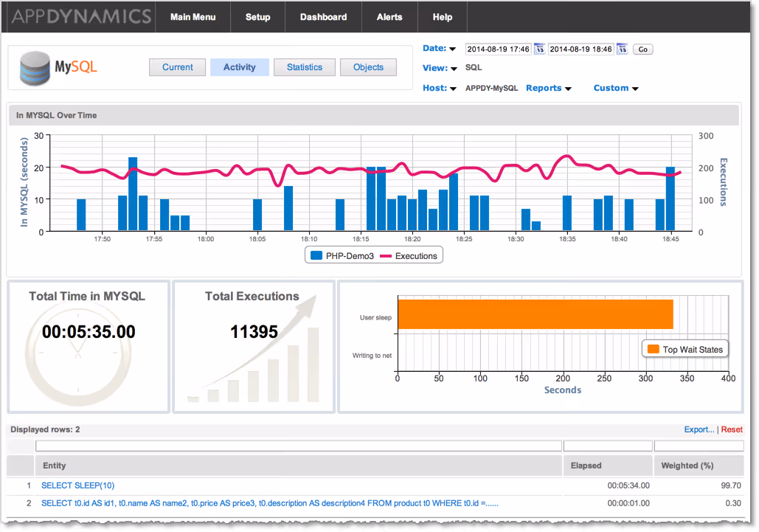Screen dimensions: 759x532
Task: Open the Main Menu
Action: (193, 17)
